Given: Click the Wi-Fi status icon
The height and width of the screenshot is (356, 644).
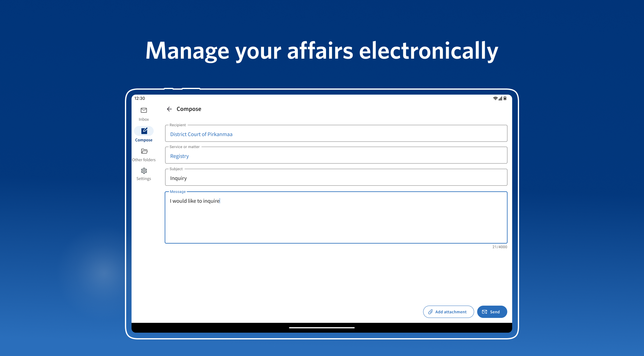Looking at the screenshot, I should pyautogui.click(x=495, y=99).
